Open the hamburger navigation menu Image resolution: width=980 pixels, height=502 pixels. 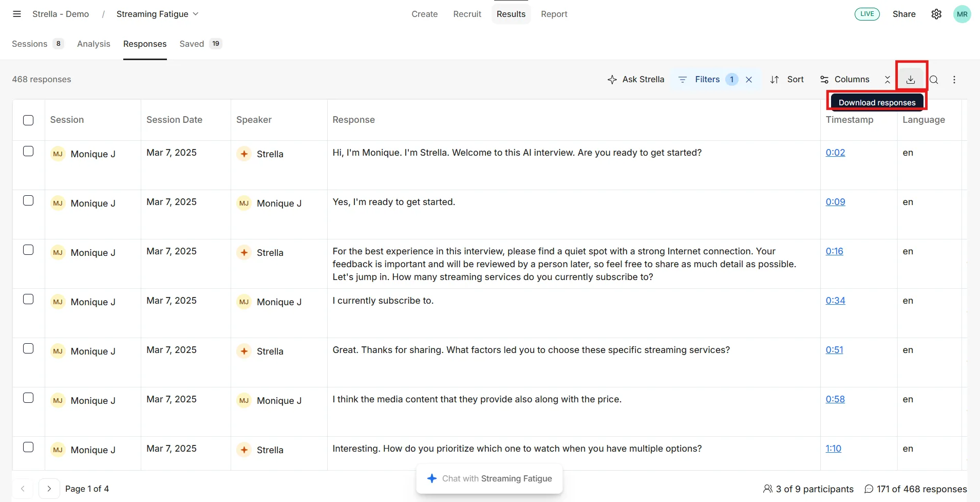(17, 14)
